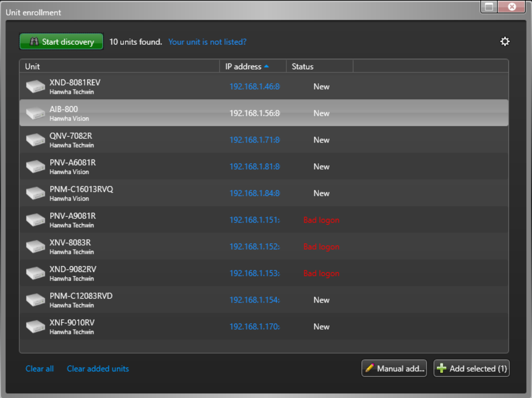Image resolution: width=532 pixels, height=398 pixels.
Task: Select the PNV-A6081R unit name
Action: tap(73, 162)
